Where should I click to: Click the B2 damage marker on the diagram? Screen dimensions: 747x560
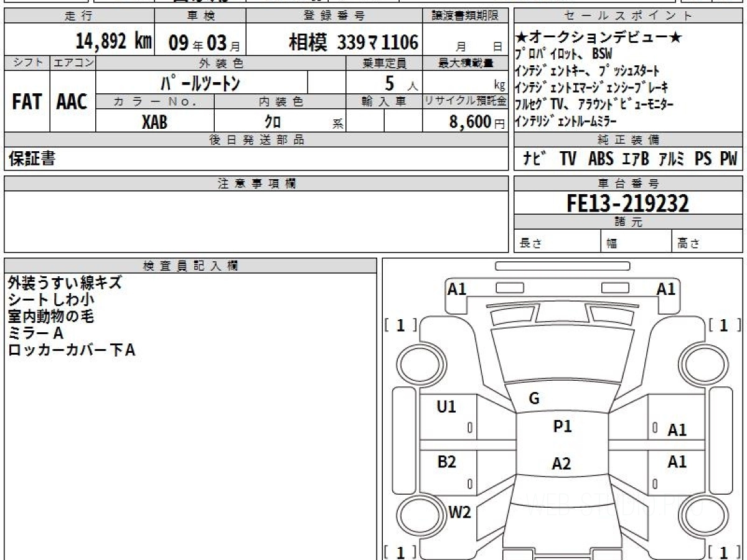(x=446, y=462)
